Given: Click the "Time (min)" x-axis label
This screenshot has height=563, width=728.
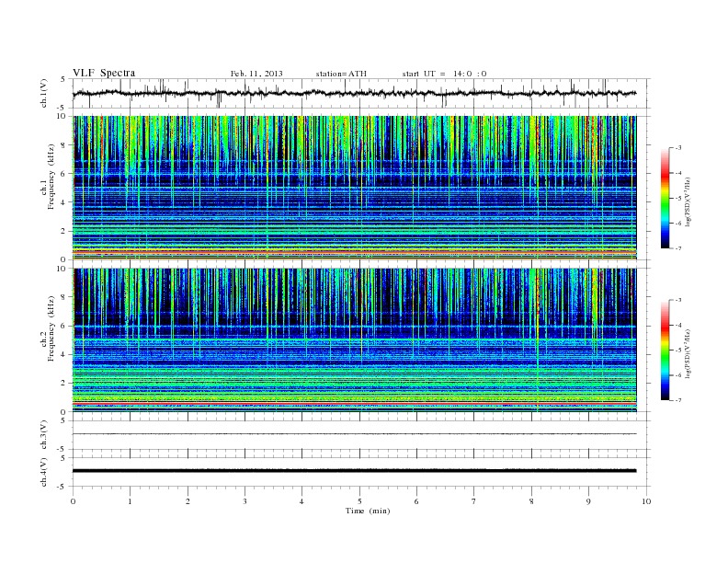Looking at the screenshot, I should (368, 511).
